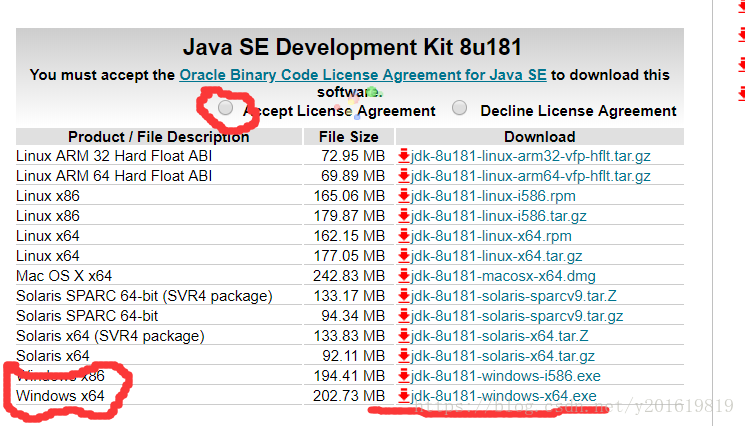This screenshot has width=745, height=426.
Task: Click the download arrow icon for linux-i586.rpm
Action: click(404, 196)
